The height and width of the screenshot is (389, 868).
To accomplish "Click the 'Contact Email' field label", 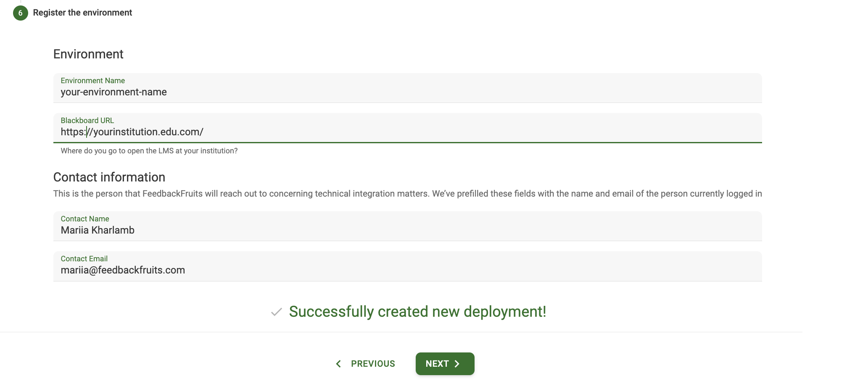I will 84,259.
